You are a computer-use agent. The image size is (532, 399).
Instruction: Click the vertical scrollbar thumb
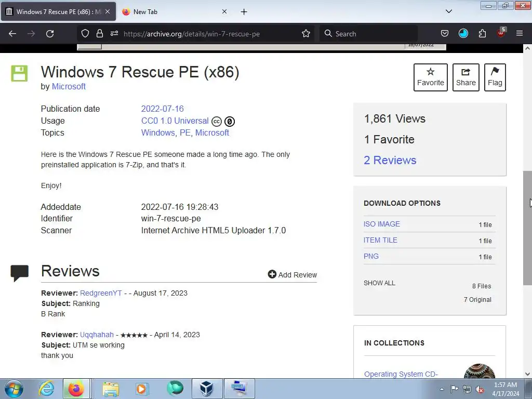pyautogui.click(x=527, y=228)
